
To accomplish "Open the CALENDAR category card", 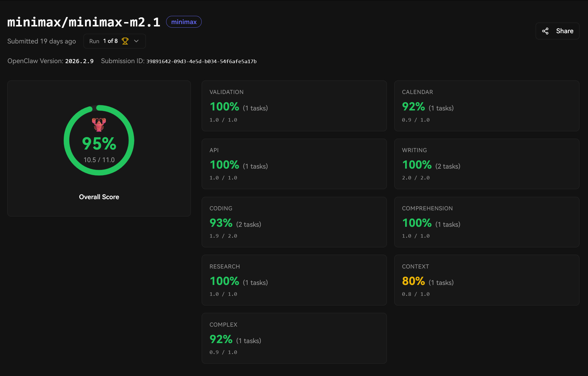I will (x=487, y=106).
